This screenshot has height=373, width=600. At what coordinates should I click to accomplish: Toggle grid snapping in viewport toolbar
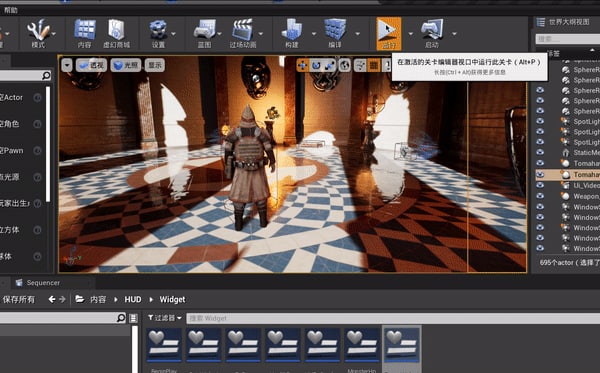click(x=374, y=65)
